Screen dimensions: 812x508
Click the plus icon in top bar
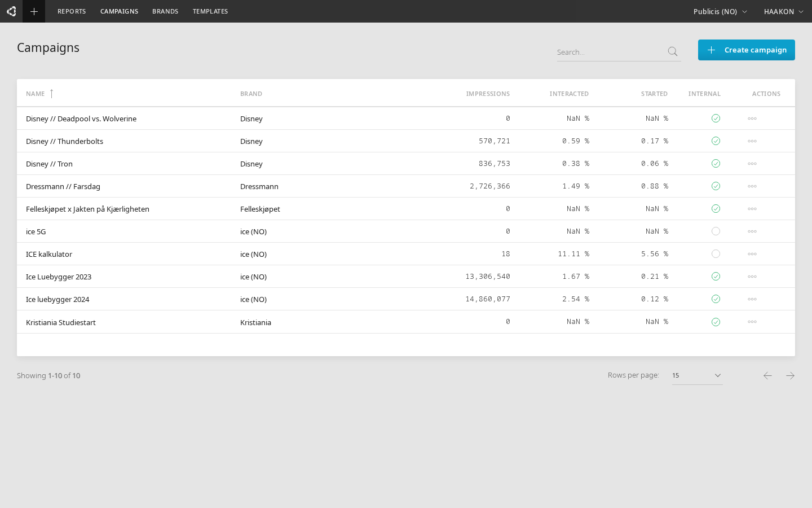click(34, 11)
